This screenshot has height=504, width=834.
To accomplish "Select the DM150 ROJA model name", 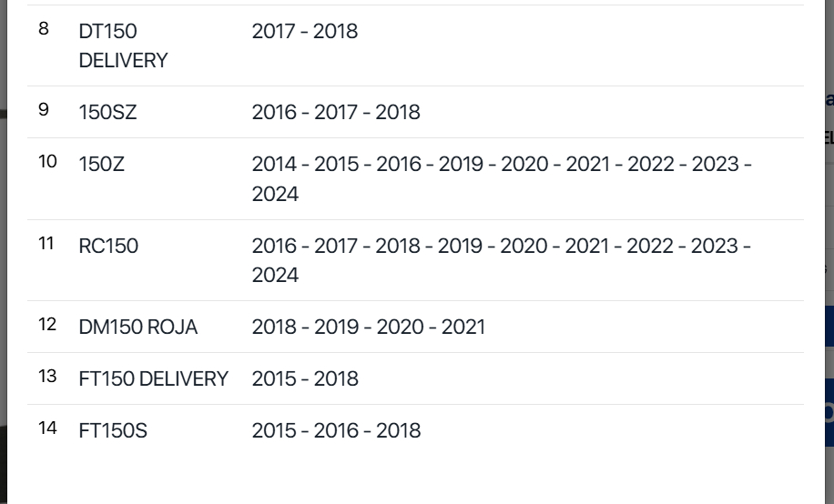I will click(137, 327).
